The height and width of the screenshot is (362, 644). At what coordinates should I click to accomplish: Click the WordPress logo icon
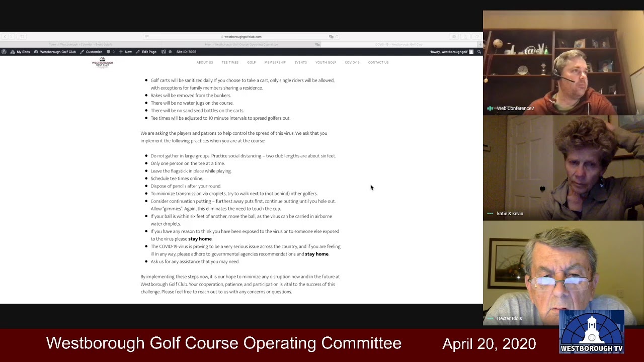point(4,52)
